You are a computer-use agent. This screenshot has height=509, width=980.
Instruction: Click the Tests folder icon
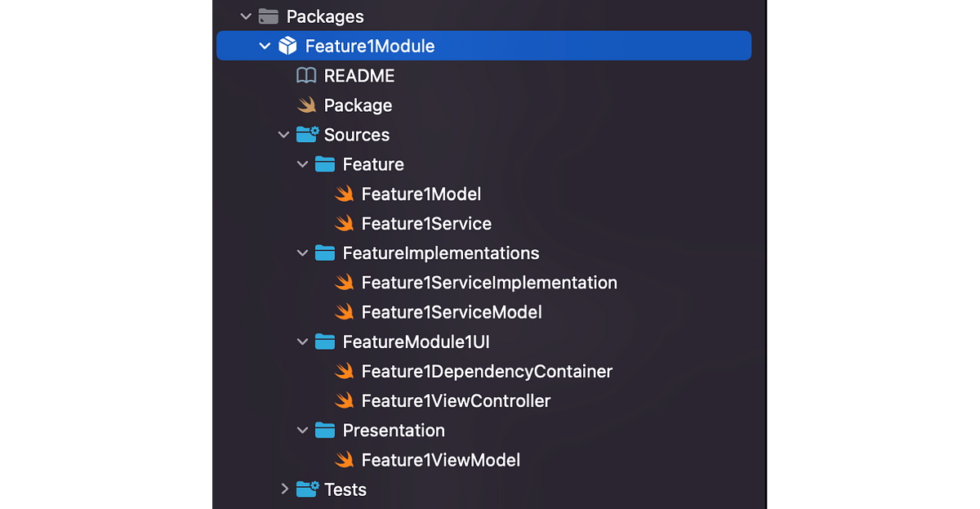point(307,489)
